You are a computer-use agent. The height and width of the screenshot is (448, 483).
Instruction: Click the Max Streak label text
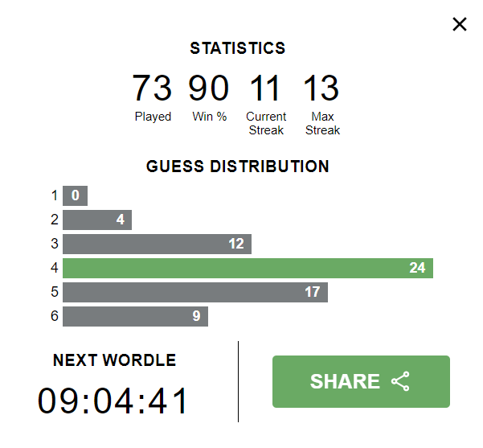click(x=322, y=123)
